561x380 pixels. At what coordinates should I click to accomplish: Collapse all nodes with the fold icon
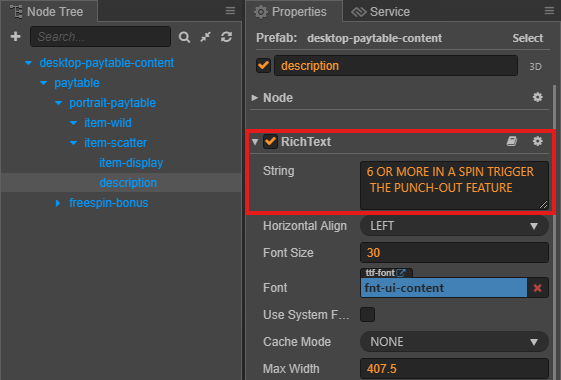(x=205, y=37)
